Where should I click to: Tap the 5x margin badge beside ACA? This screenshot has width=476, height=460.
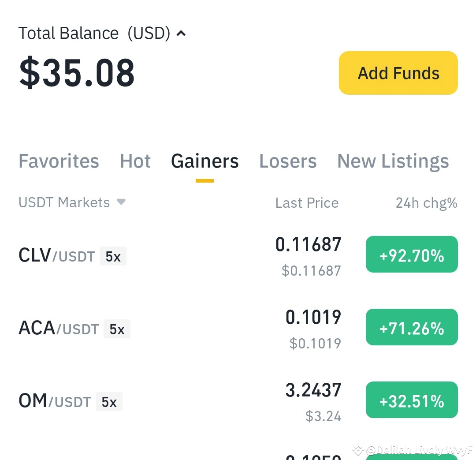click(117, 329)
